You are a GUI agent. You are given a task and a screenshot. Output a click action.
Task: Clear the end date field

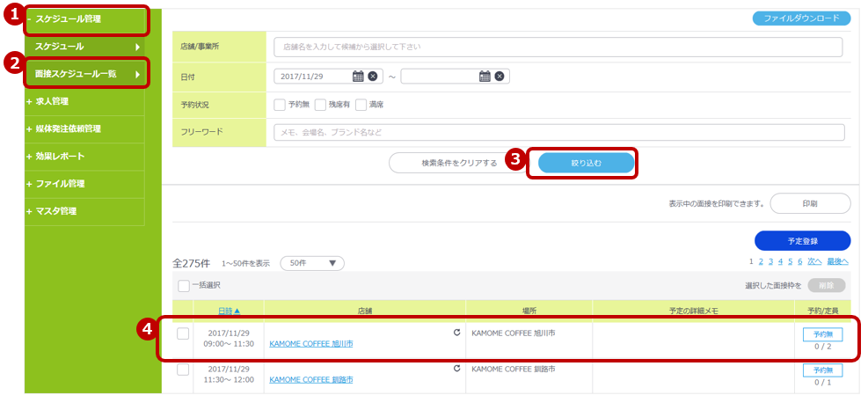(x=500, y=77)
